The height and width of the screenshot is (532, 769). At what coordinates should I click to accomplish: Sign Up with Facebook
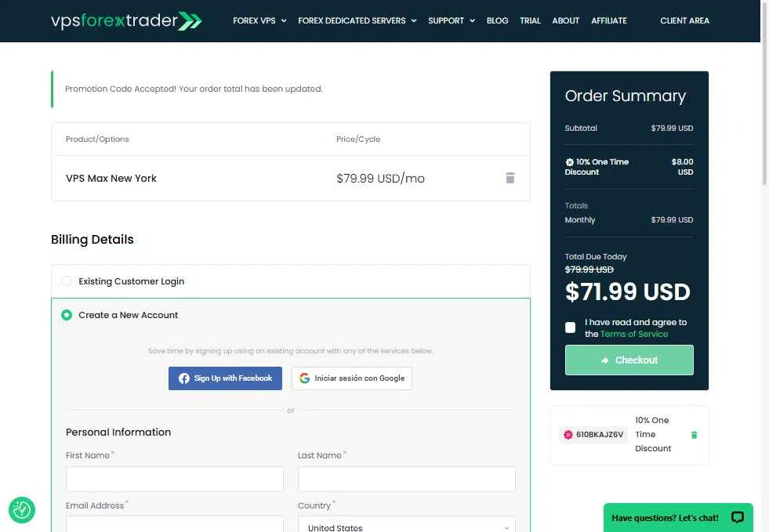225,378
